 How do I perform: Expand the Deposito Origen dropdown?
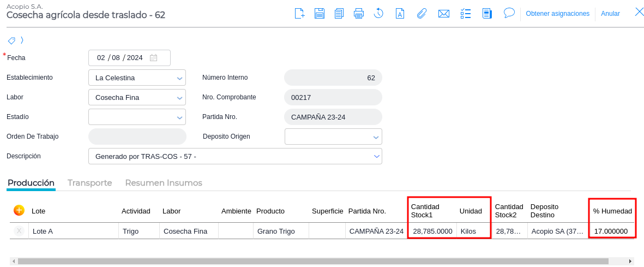click(x=376, y=137)
